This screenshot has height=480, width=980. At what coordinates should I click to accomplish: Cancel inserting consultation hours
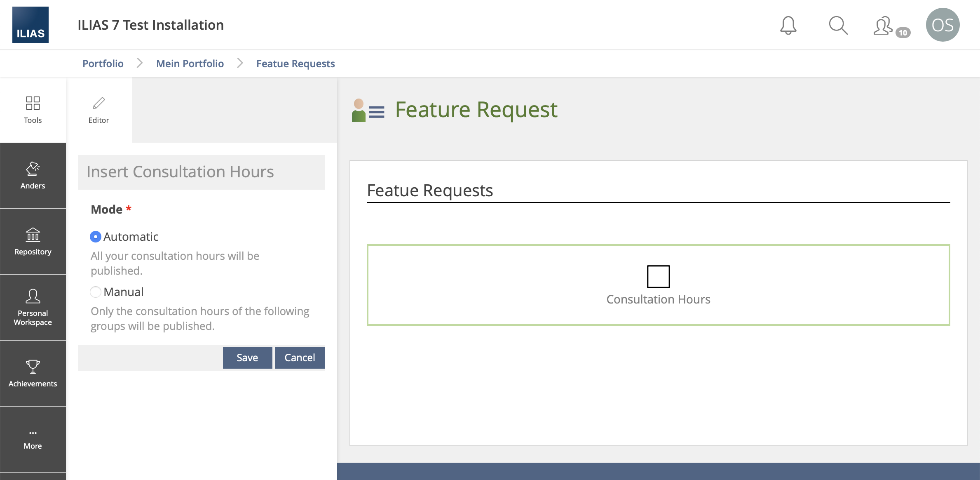(300, 358)
